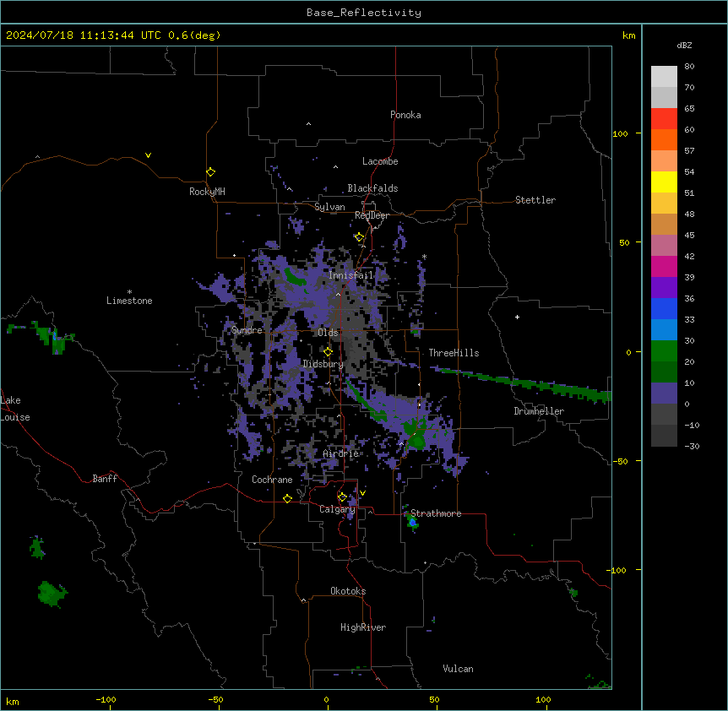This screenshot has width=728, height=711.
Task: Click the -100 tick on bottom axis
Action: [x=106, y=699]
